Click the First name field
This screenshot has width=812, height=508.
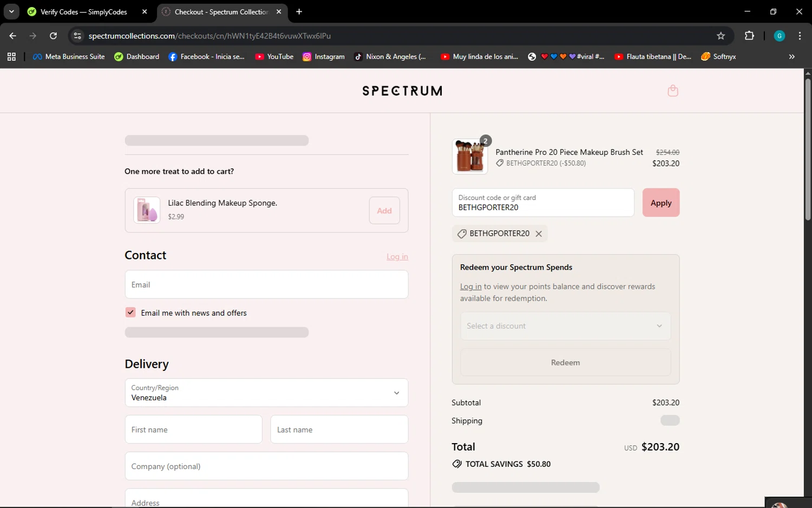[x=193, y=429]
